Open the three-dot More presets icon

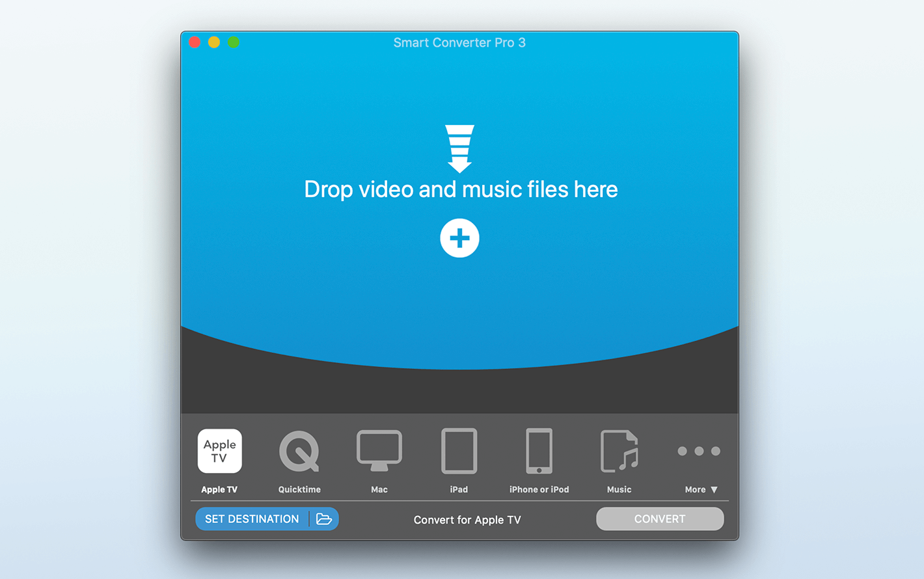click(x=699, y=451)
